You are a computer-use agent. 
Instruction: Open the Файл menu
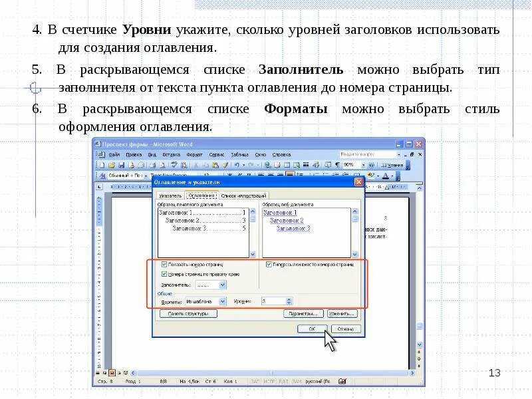114,154
